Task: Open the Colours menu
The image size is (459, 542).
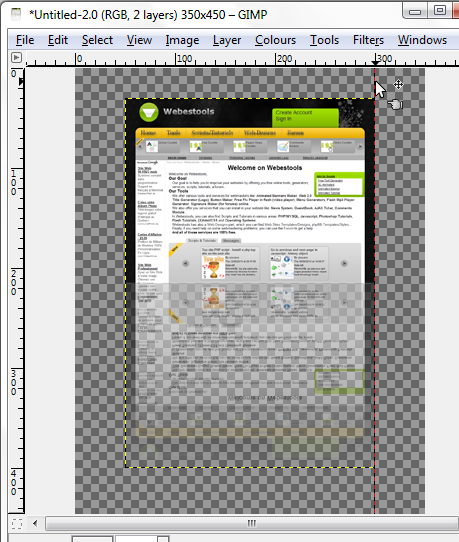Action: pyautogui.click(x=275, y=40)
